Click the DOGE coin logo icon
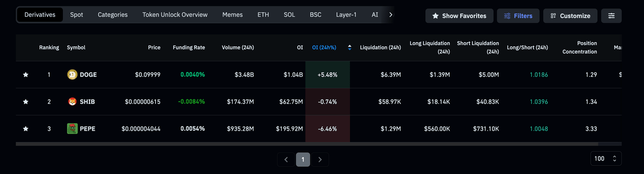The image size is (644, 174). 72,75
